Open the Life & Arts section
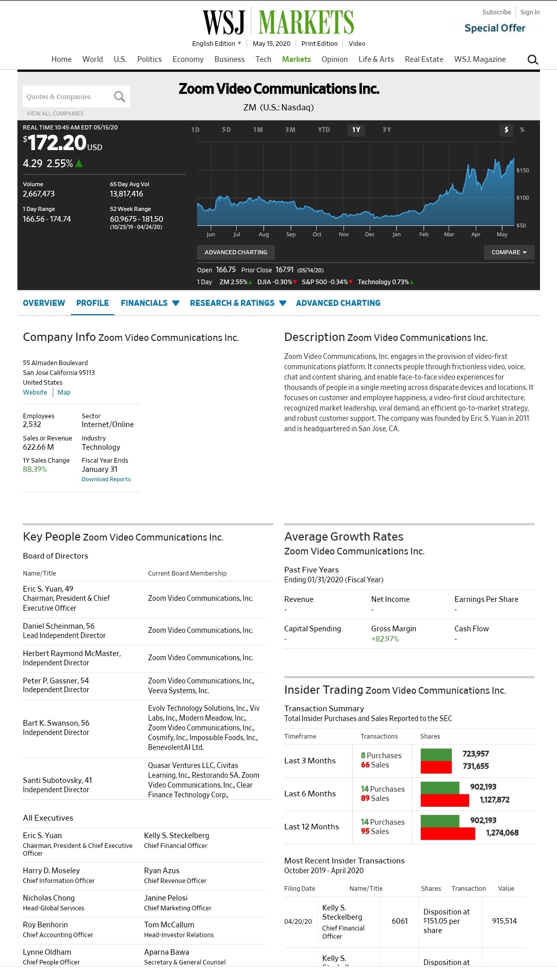 pyautogui.click(x=376, y=59)
